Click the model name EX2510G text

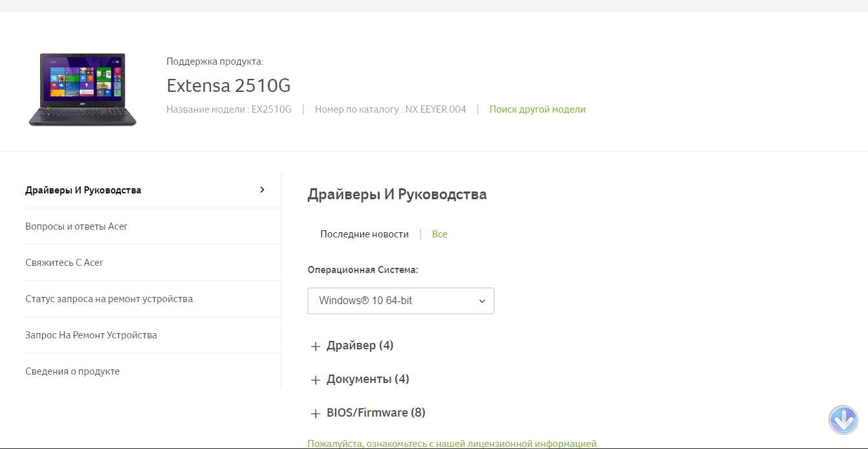tap(272, 109)
